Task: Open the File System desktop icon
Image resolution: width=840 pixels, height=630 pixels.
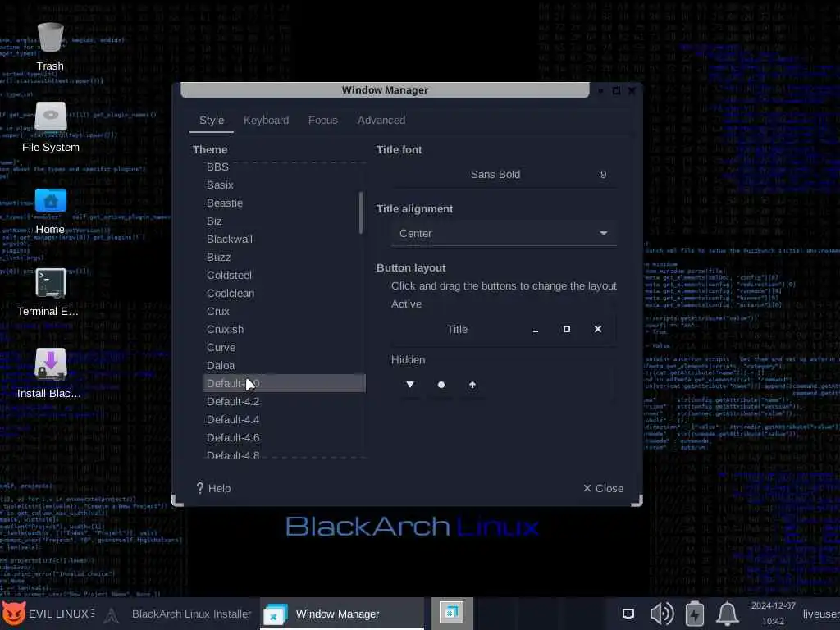Action: coord(50,127)
